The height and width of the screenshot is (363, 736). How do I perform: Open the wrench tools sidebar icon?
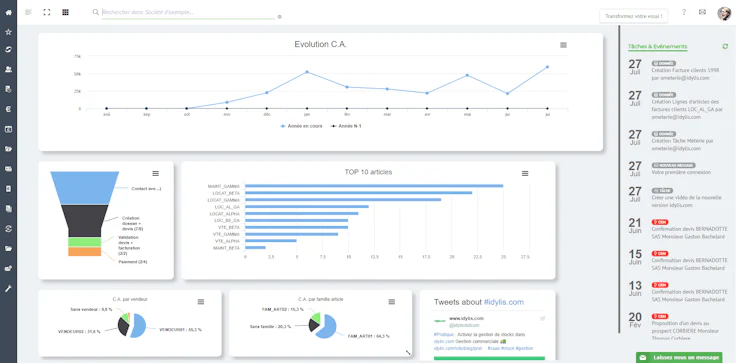(x=8, y=288)
